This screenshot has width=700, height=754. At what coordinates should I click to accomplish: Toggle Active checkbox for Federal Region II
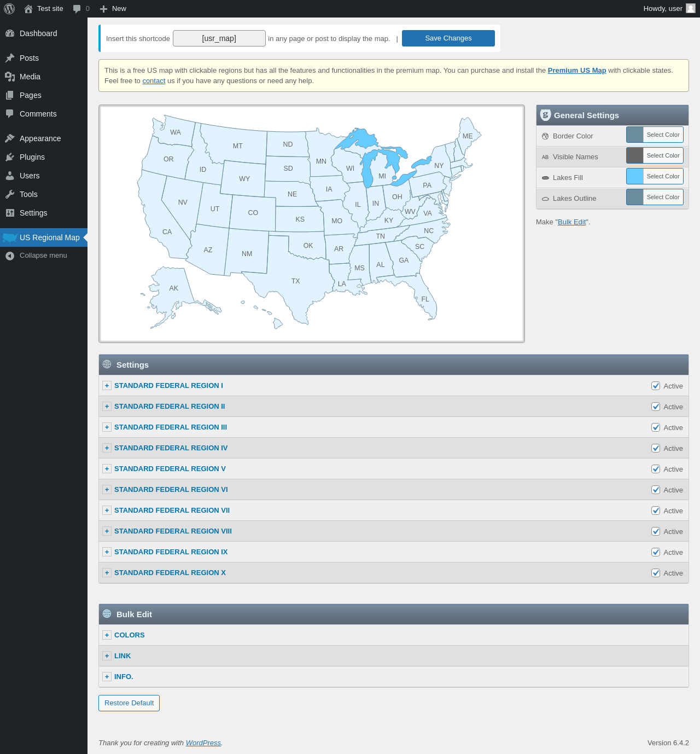656,407
